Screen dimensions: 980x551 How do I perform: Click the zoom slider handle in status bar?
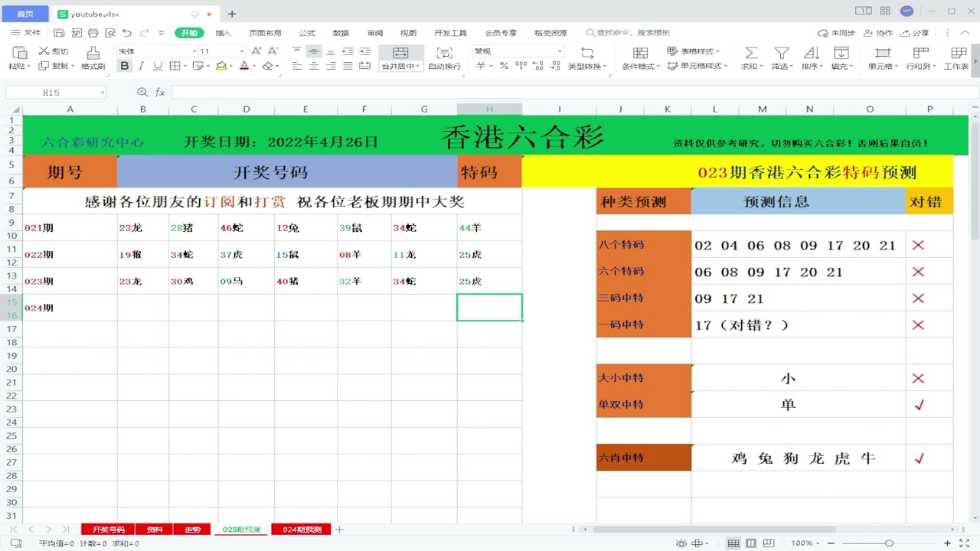(889, 543)
